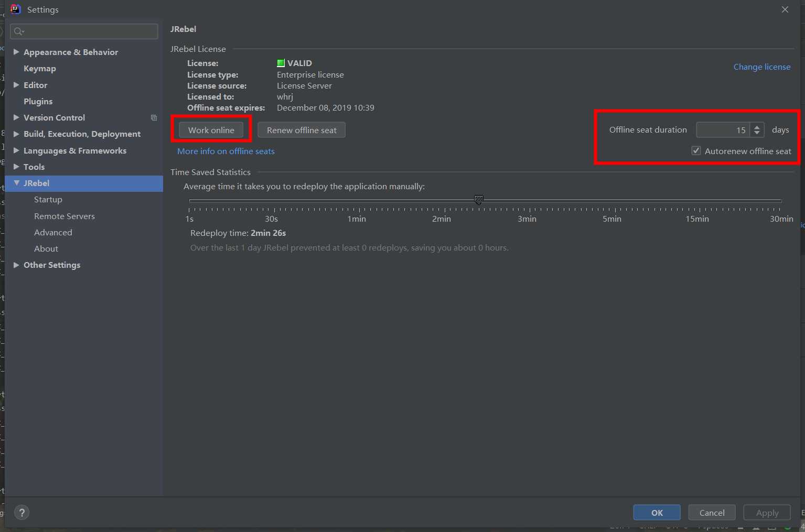The image size is (805, 532).
Task: Select Remote Servers under JRebel
Action: pos(65,216)
